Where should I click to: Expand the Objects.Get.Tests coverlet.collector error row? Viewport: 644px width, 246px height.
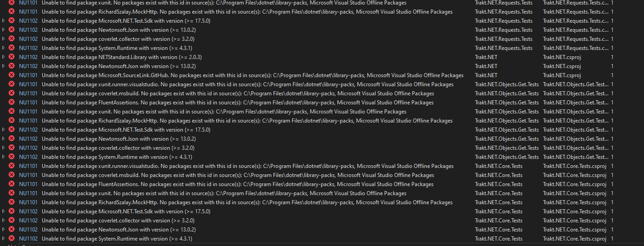point(4,148)
